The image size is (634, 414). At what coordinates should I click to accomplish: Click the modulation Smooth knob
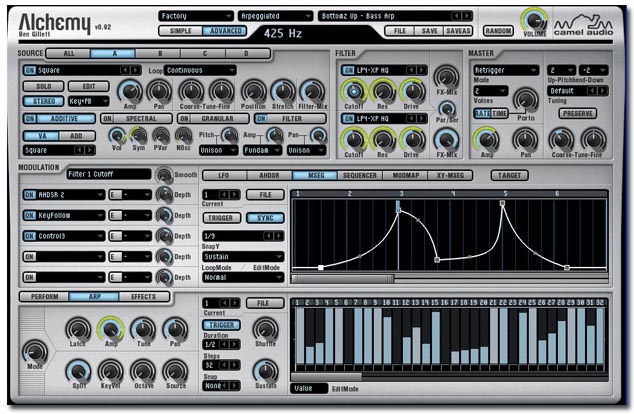click(x=164, y=175)
